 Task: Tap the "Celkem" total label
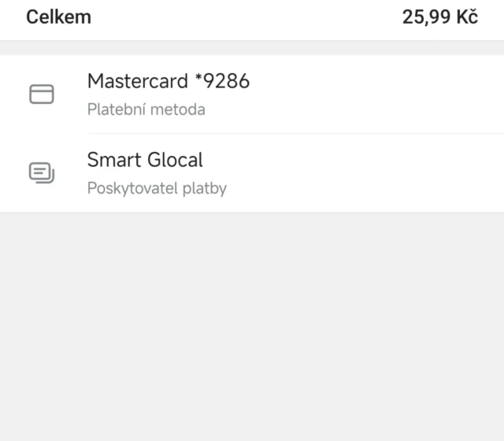point(59,17)
